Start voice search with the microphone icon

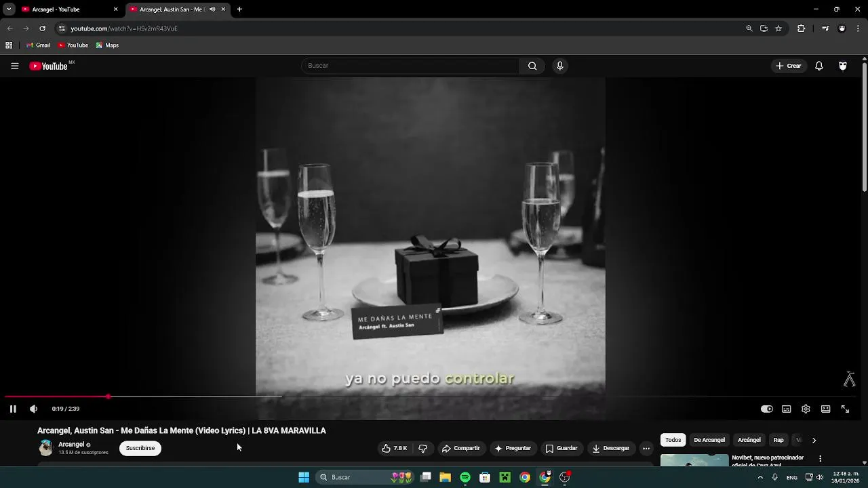click(x=559, y=66)
